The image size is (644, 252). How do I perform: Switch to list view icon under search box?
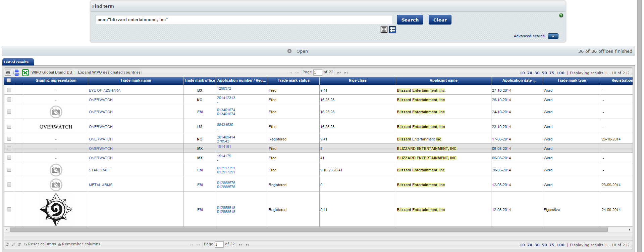(x=392, y=30)
